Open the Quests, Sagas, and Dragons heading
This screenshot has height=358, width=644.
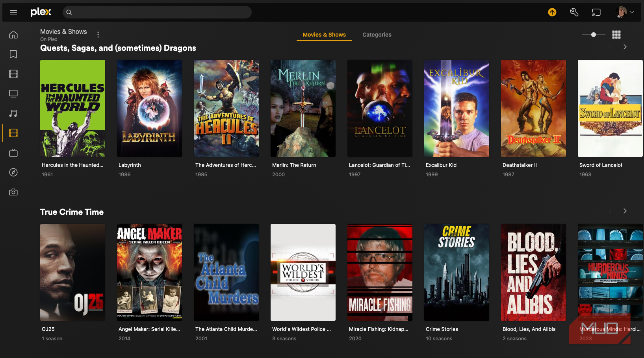click(118, 48)
